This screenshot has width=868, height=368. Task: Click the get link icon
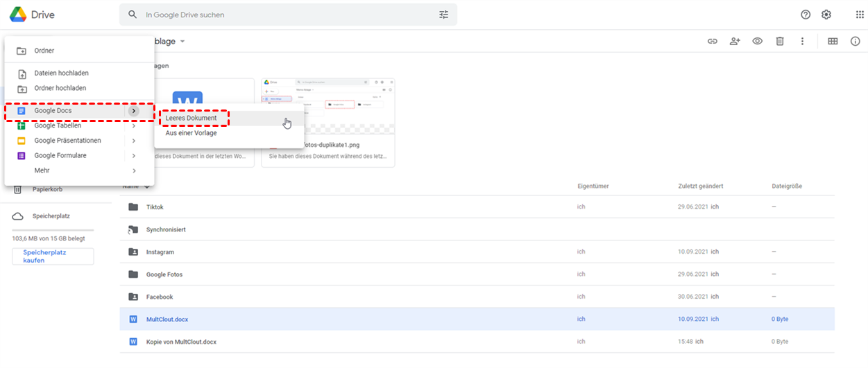[712, 42]
